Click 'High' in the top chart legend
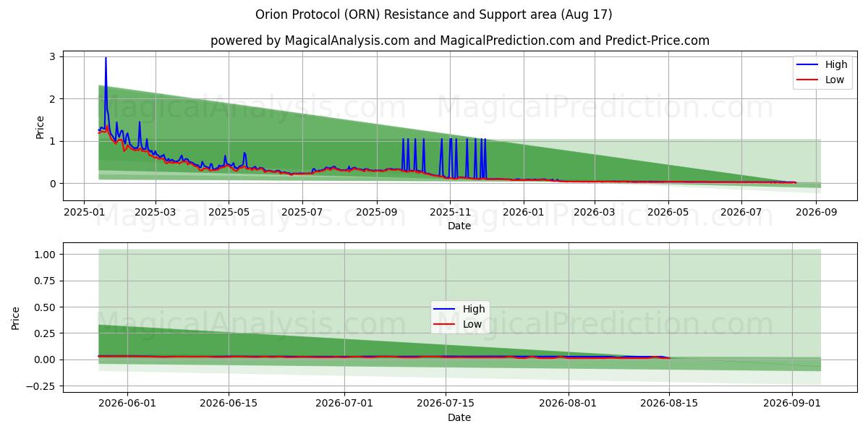Screen dimensions: 868x434 (x=836, y=64)
